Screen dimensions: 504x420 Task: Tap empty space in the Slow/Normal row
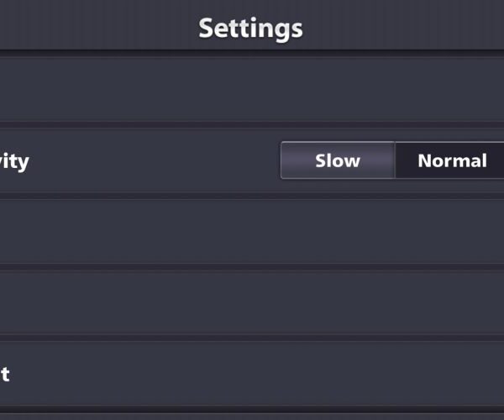[151, 160]
